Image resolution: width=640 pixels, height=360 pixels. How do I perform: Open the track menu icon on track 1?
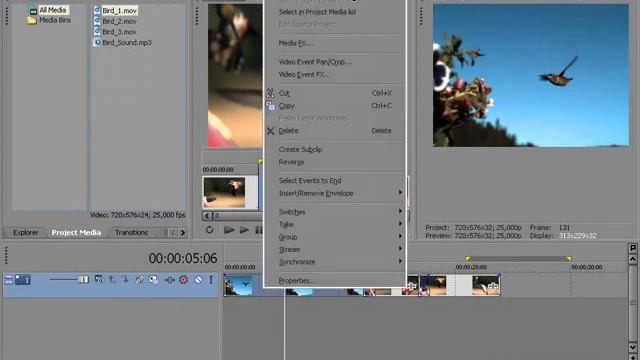pos(8,280)
